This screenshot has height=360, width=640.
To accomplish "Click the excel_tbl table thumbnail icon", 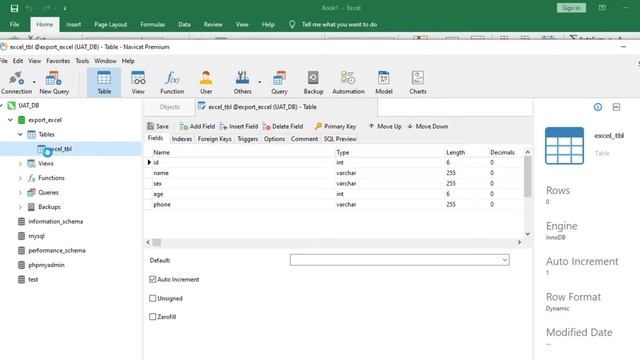I will tap(564, 146).
